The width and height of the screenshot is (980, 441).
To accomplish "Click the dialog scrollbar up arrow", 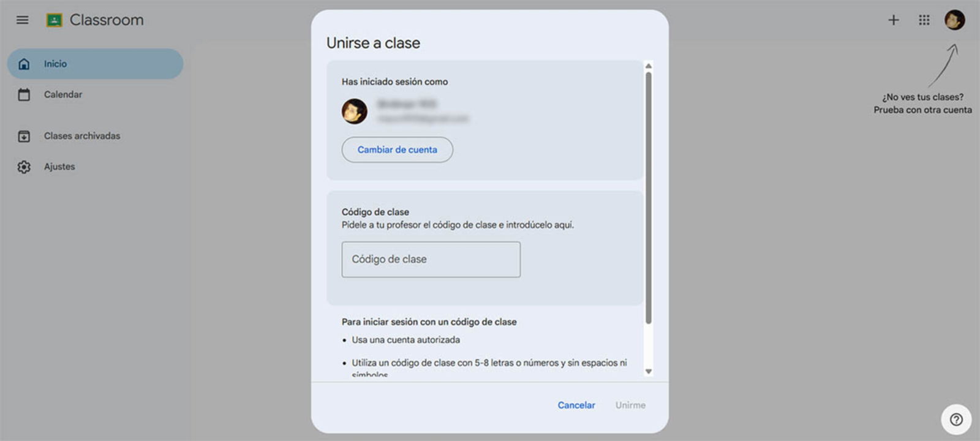I will tap(649, 66).
